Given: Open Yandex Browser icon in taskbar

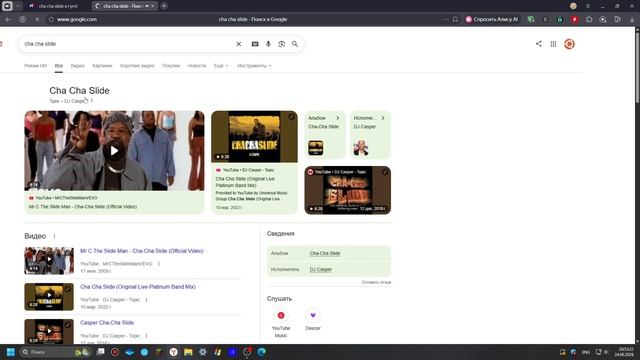Looking at the screenshot, I should [x=173, y=352].
